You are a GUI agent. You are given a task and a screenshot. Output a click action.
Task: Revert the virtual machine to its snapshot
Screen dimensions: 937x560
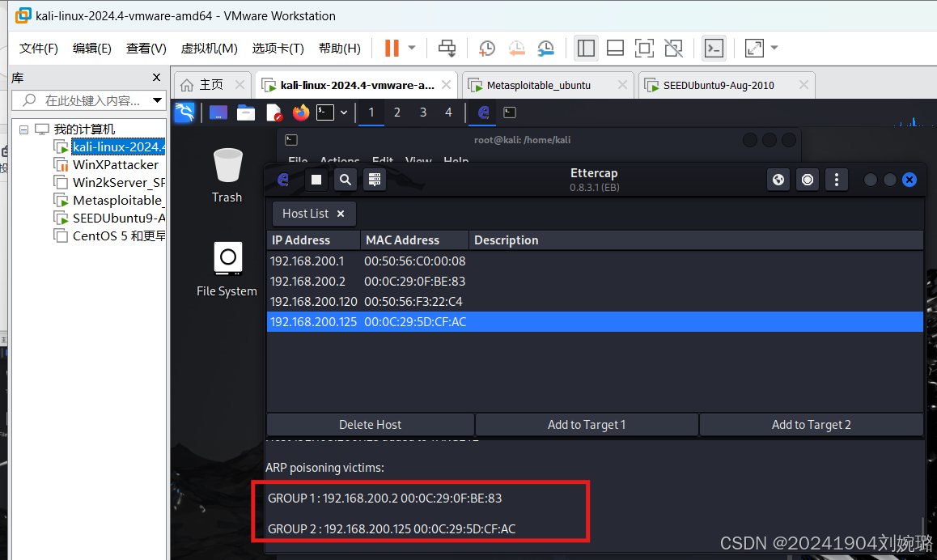click(516, 48)
